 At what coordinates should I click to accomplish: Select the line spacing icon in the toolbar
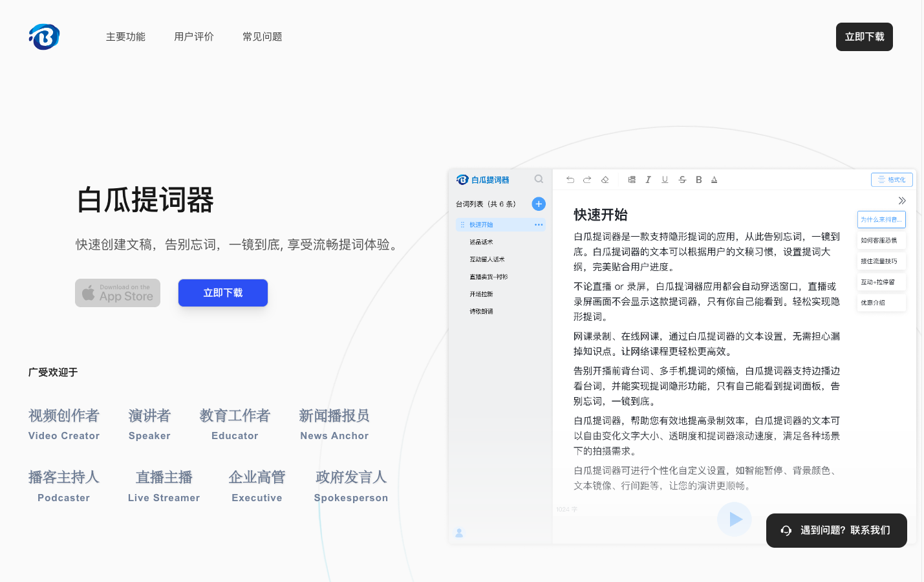click(x=632, y=180)
